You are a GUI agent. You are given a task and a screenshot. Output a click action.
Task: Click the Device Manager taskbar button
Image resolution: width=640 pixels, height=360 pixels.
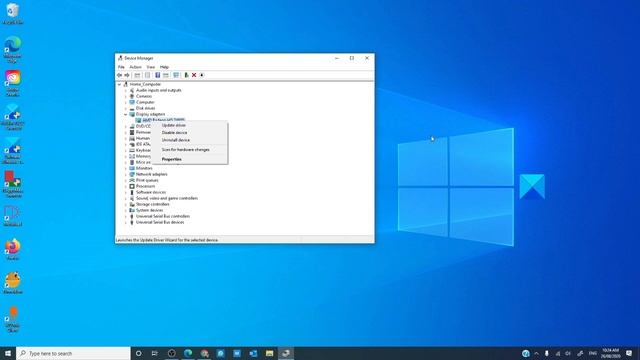click(286, 353)
